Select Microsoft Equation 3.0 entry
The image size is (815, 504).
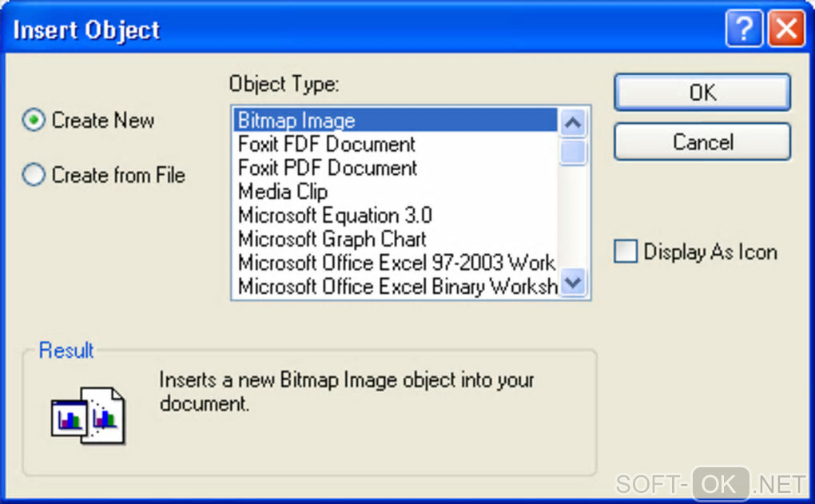click(x=395, y=215)
